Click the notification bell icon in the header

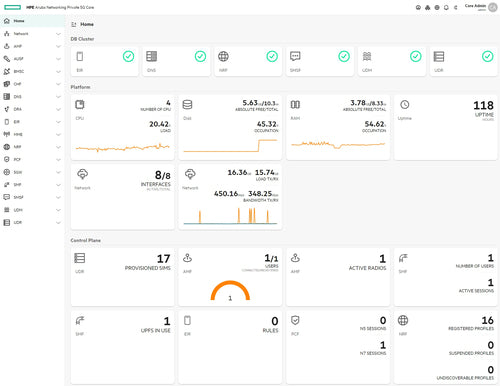446,7
